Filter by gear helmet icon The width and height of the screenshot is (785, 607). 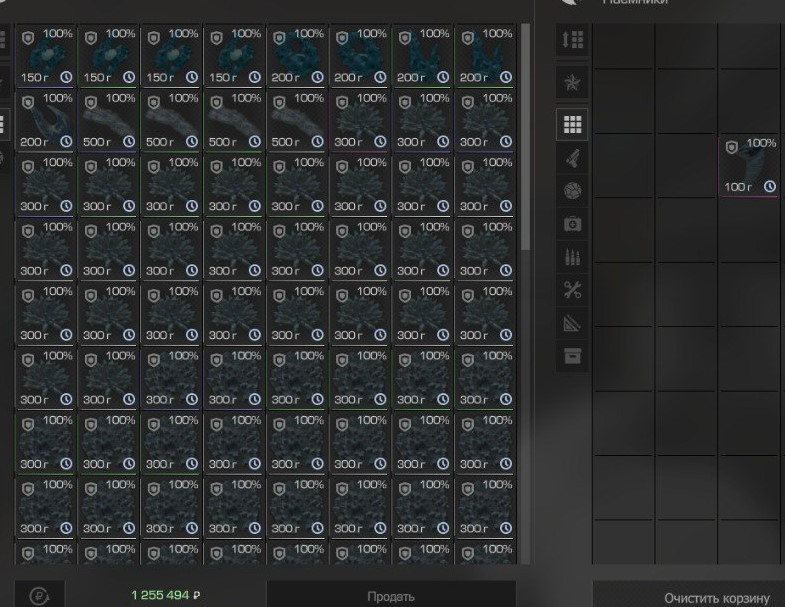pos(573,191)
